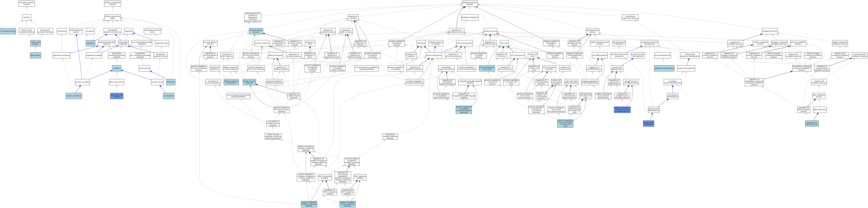Click 'intracellular receptor signaling pathway' node
868x208 pixels.
(x=390, y=137)
